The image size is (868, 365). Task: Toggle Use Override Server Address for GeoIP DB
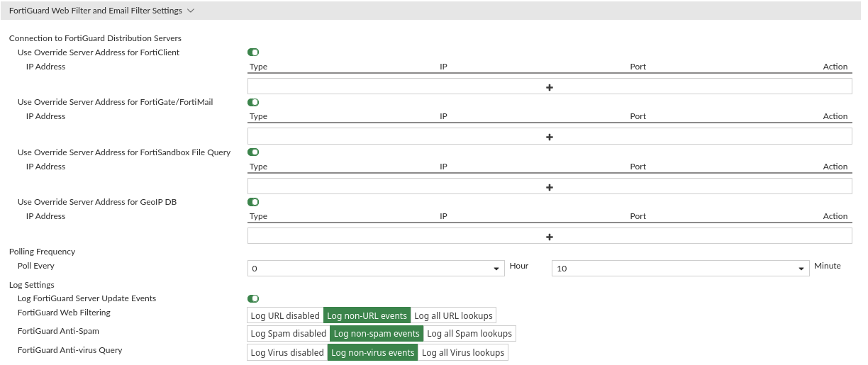coord(253,202)
